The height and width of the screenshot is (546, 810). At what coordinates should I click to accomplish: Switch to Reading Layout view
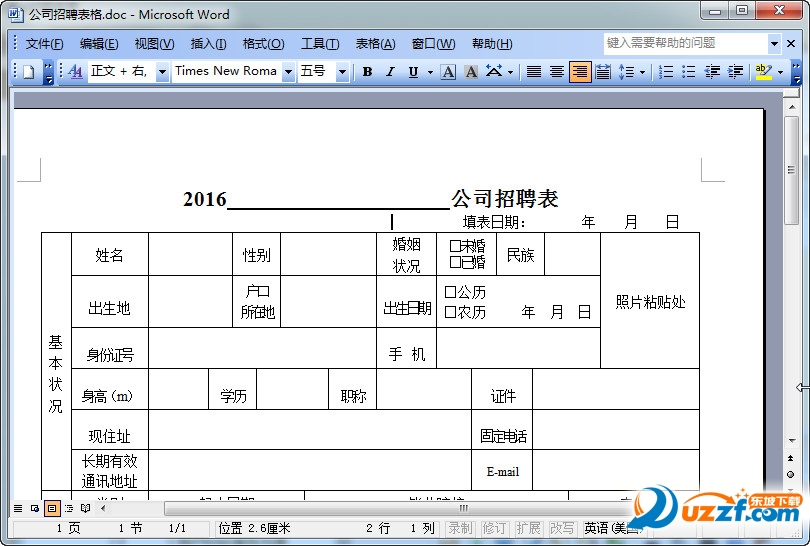tap(86, 508)
